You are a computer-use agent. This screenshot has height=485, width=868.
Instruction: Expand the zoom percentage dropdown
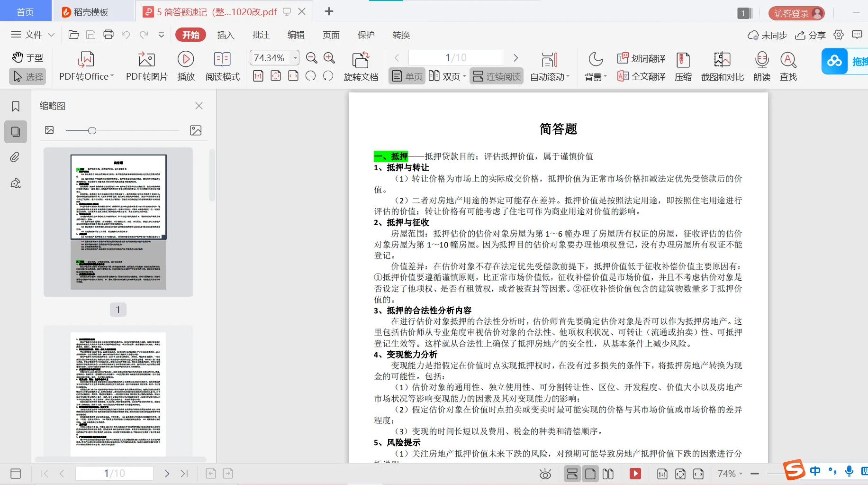tap(295, 57)
